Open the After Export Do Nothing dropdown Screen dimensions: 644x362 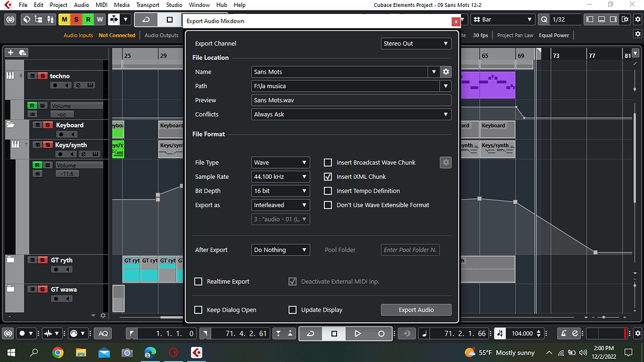click(x=280, y=250)
